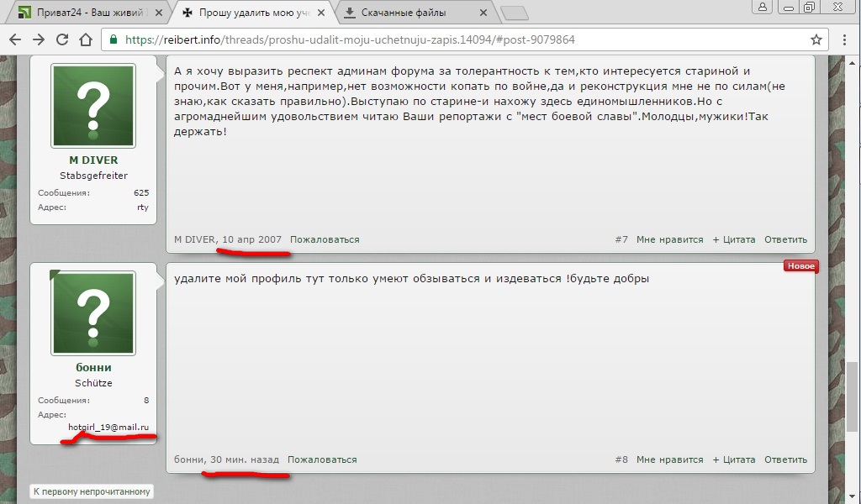The image size is (861, 504).
Task: Jump via К первому непрочитанному button
Action: tap(92, 491)
